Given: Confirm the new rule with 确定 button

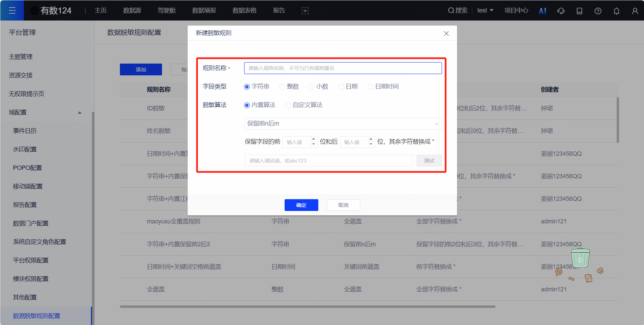Looking at the screenshot, I should point(301,205).
